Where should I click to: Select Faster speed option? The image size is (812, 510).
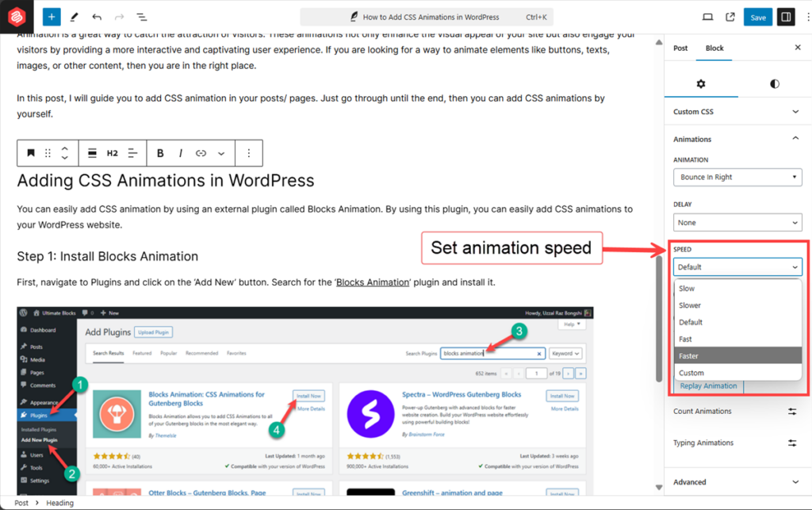pyautogui.click(x=737, y=355)
